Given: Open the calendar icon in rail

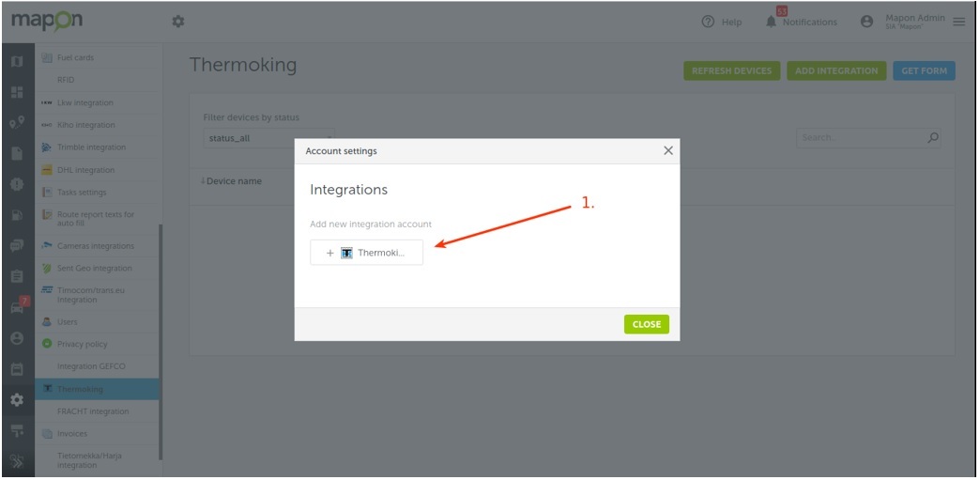Looking at the screenshot, I should click(17, 369).
